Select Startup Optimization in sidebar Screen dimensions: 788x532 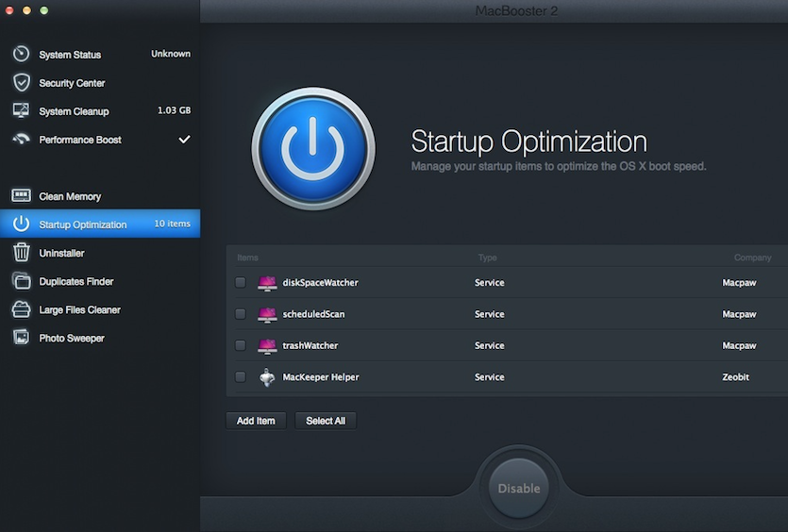pyautogui.click(x=100, y=224)
